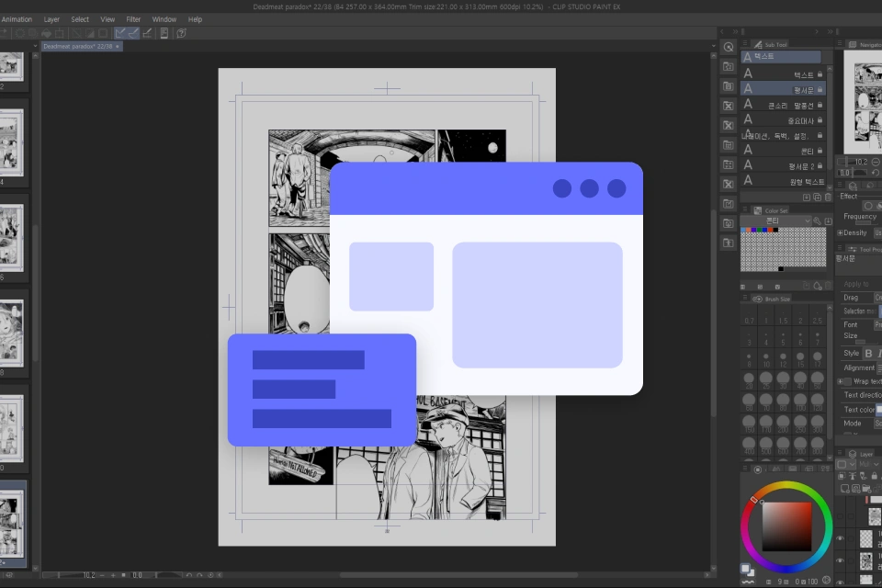Click the Effect circle icon in tool panel
The image size is (882, 588).
[x=868, y=206]
